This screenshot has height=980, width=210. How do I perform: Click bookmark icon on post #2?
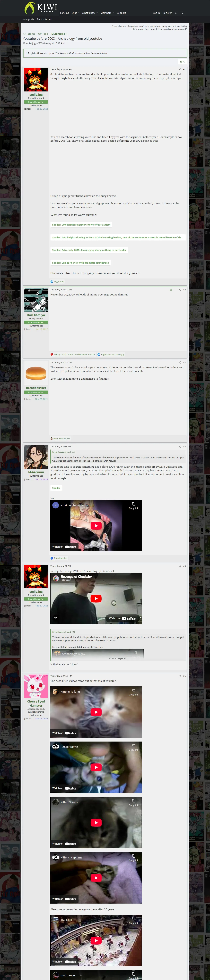pos(171,290)
